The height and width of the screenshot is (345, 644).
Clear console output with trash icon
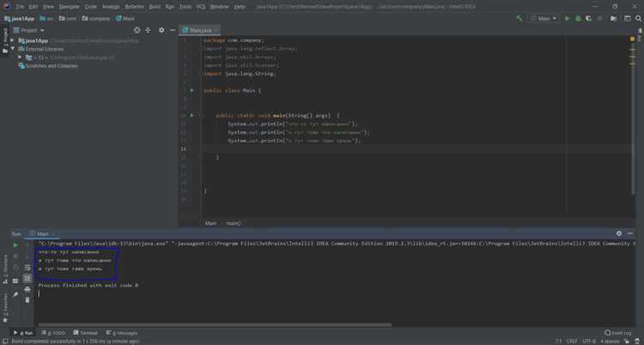27,300
